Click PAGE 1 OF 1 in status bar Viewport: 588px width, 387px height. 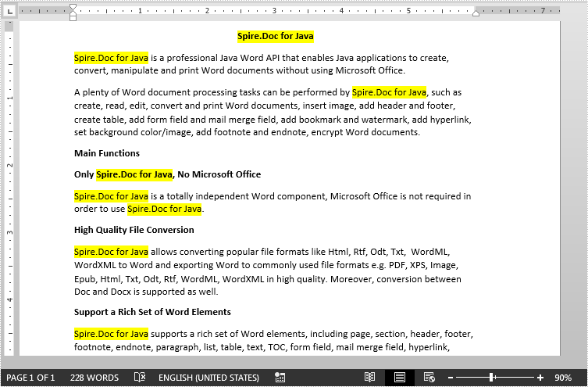click(x=30, y=378)
